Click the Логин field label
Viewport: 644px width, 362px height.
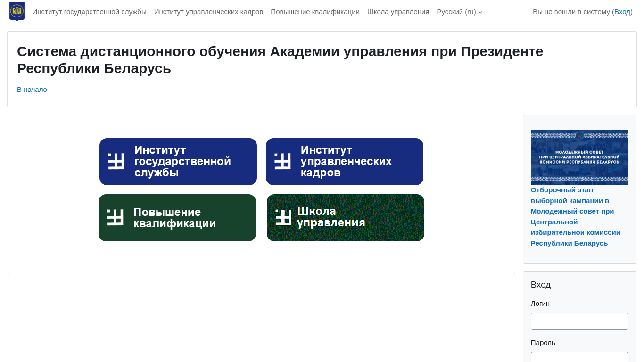point(540,304)
